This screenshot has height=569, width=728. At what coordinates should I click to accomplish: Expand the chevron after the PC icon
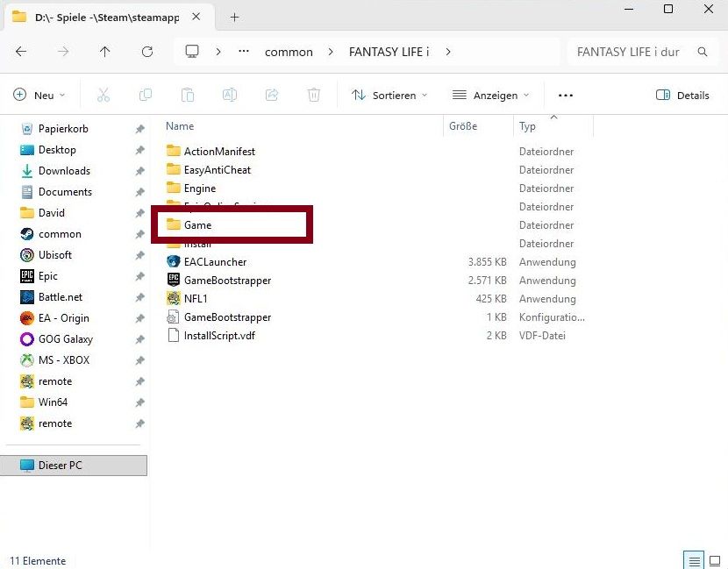[x=218, y=52]
